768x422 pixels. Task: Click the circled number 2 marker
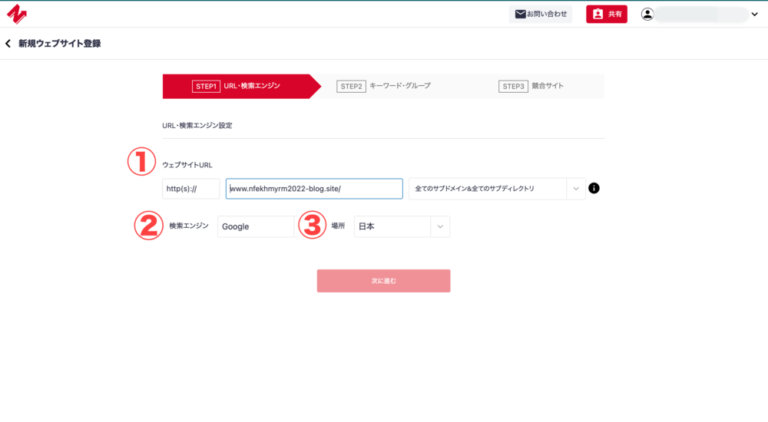click(148, 225)
